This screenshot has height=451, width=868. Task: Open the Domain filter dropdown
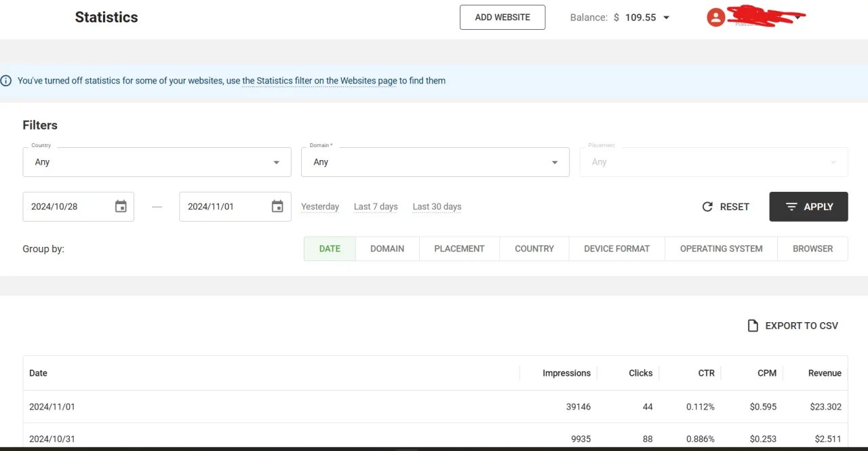[435, 162]
